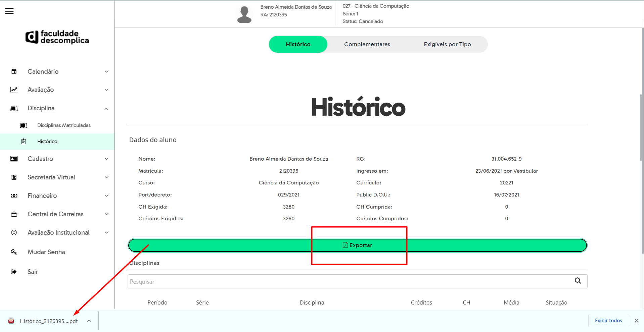Click the Secretaria Virtual document icon
This screenshot has height=332, width=644.
14,177
